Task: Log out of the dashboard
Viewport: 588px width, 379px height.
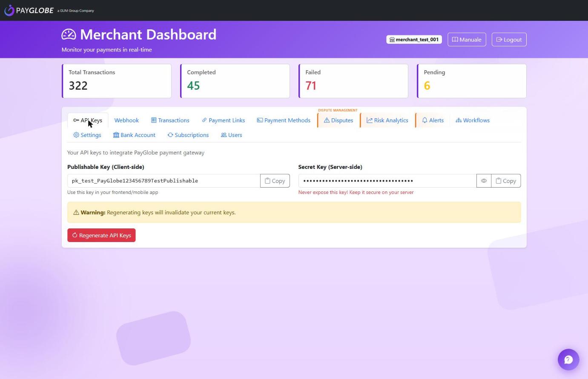Action: coord(509,40)
